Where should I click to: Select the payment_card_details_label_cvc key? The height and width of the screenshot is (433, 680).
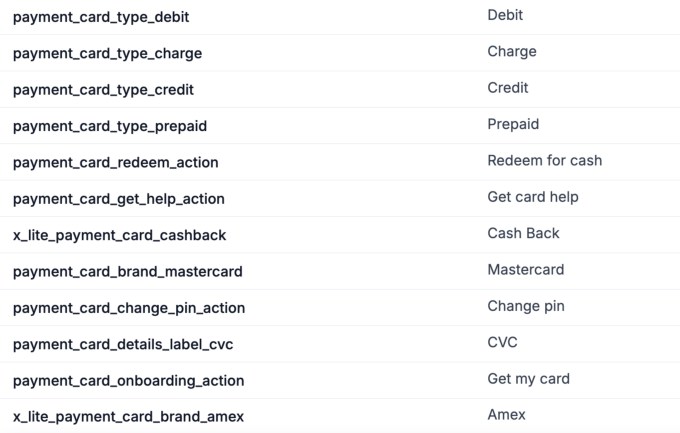(x=123, y=344)
